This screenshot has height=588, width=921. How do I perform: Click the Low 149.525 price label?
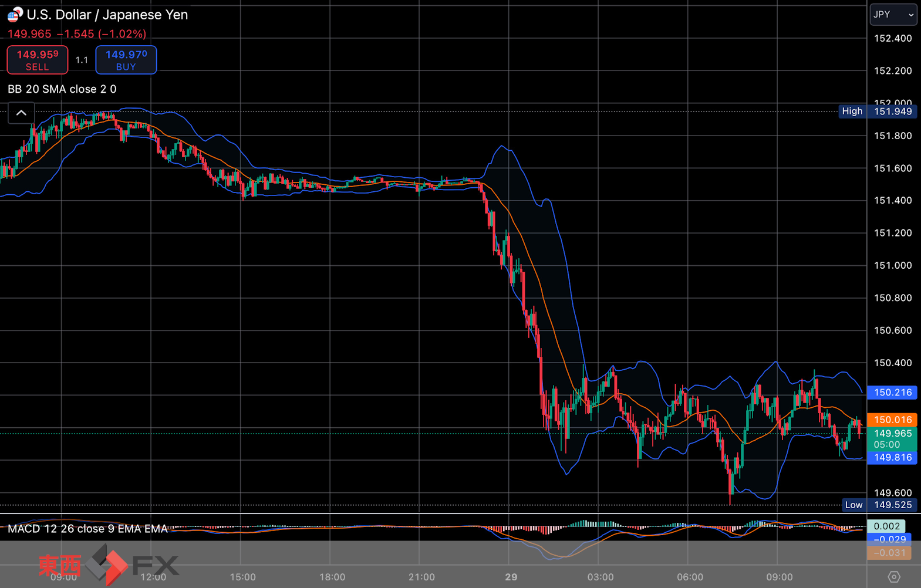click(879, 505)
